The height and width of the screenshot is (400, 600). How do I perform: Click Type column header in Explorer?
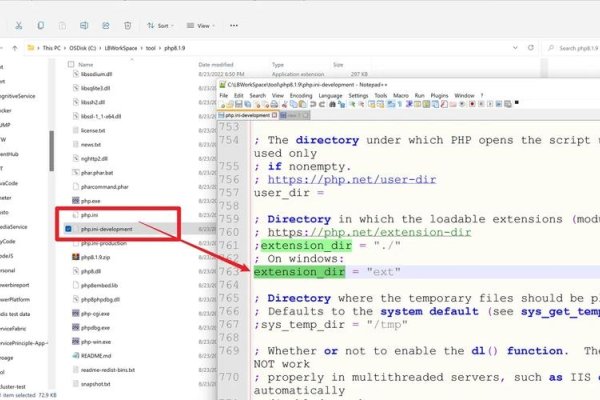point(278,65)
